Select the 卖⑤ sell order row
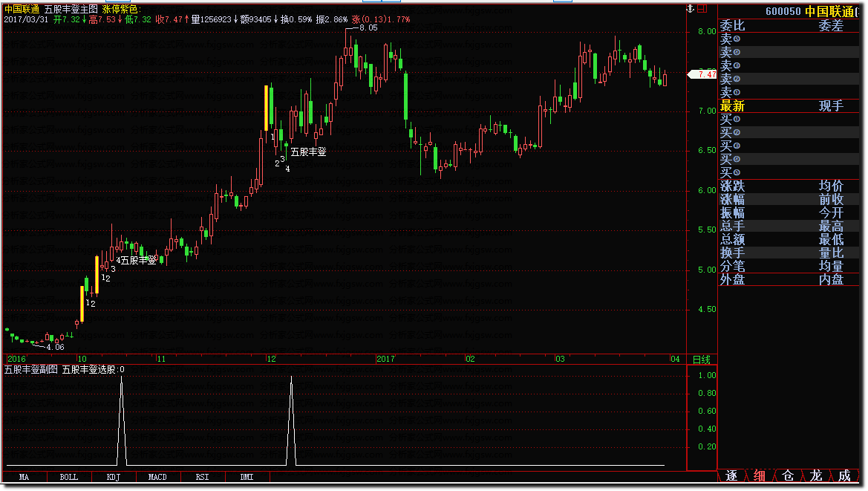The height and width of the screenshot is (491, 868). click(789, 39)
